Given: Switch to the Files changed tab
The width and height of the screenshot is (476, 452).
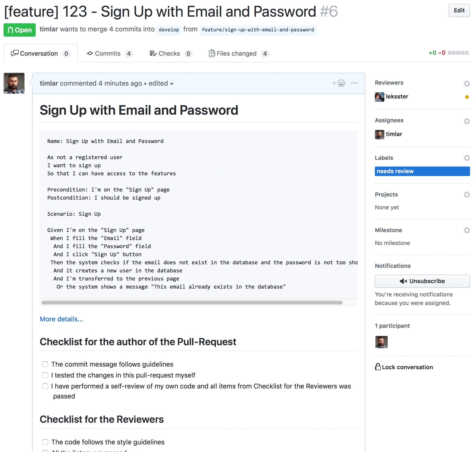Looking at the screenshot, I should [x=236, y=54].
